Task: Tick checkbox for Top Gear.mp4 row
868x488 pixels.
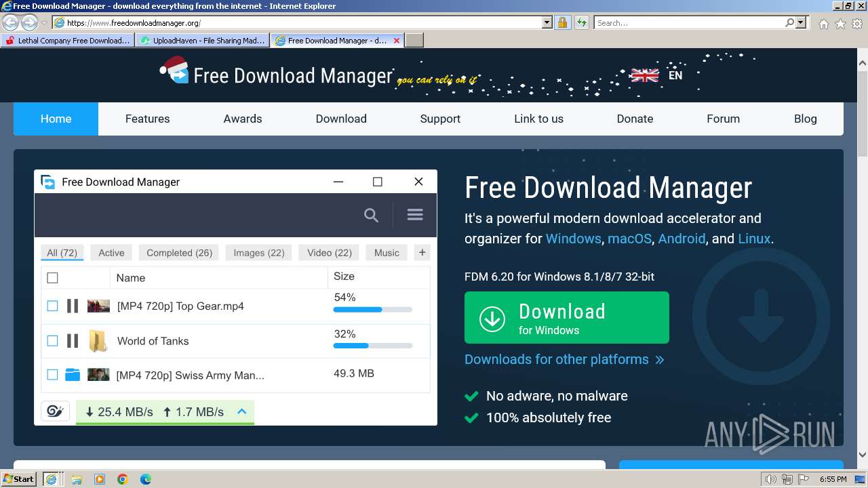Action: coord(52,306)
